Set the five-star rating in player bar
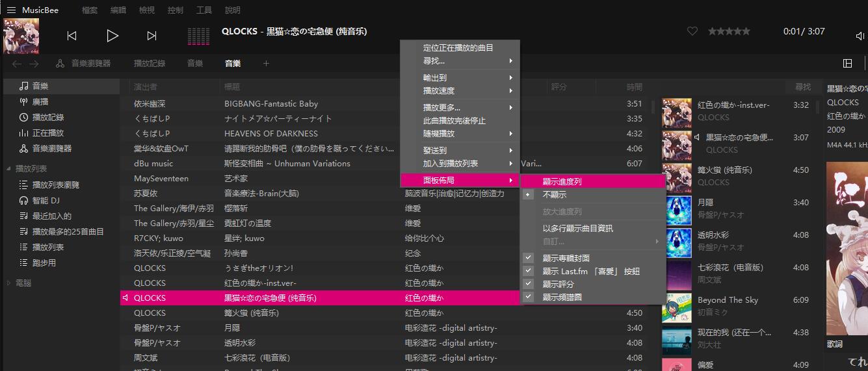 (x=746, y=31)
